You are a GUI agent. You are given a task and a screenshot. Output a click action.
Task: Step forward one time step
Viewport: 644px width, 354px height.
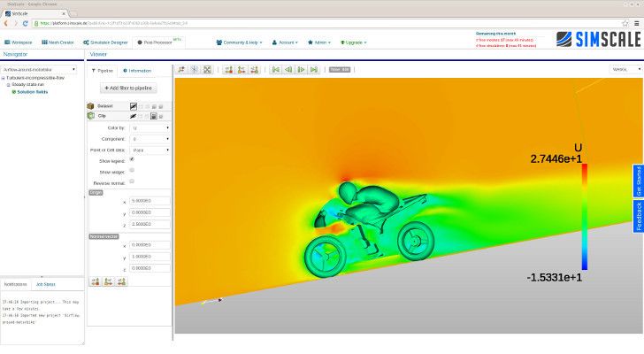(302, 69)
